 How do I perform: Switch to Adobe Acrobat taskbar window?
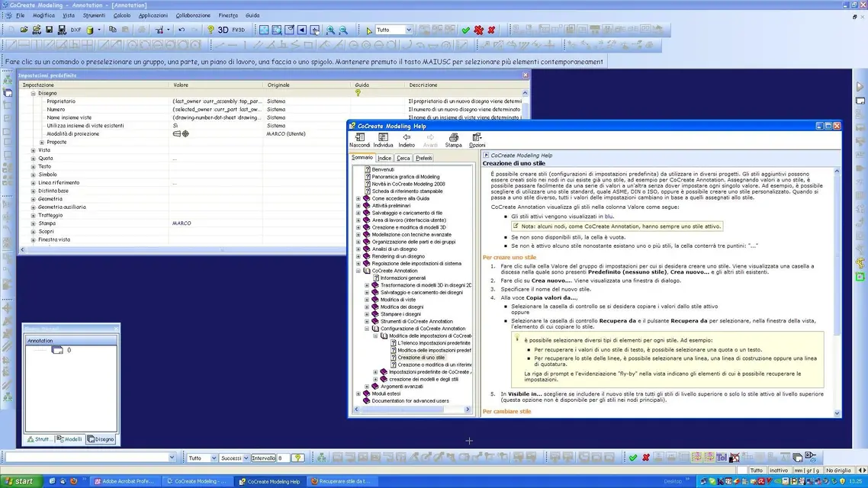(124, 481)
